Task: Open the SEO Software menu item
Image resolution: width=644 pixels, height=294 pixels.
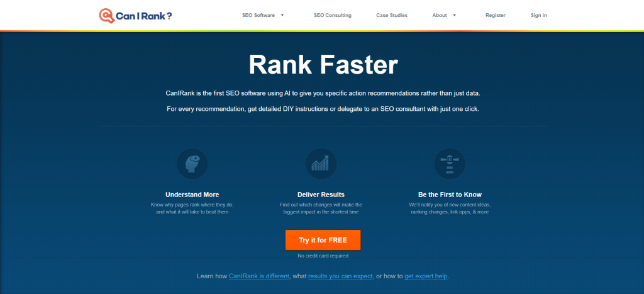Action: (258, 15)
